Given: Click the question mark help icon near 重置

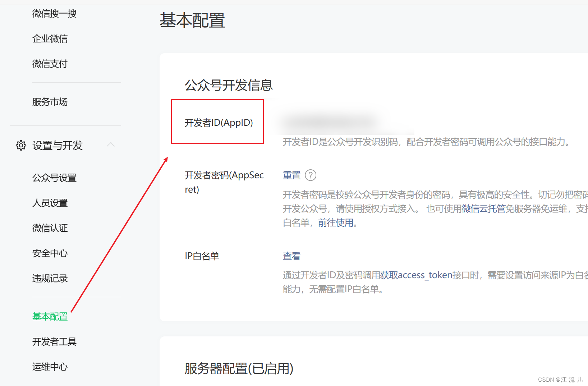Looking at the screenshot, I should [311, 175].
